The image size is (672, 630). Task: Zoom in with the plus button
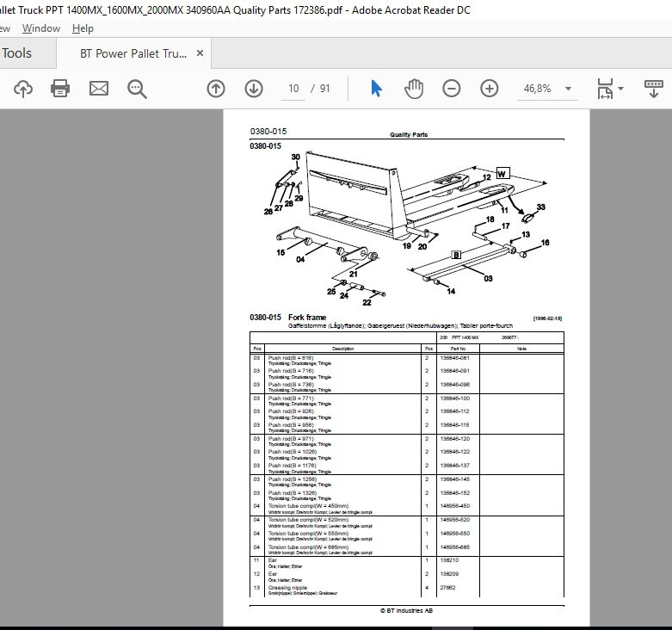pos(489,89)
